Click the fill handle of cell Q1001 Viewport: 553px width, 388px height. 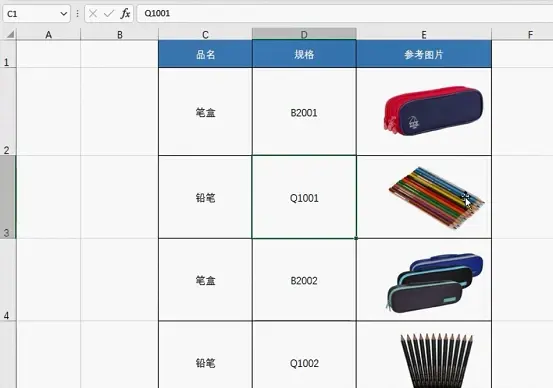pyautogui.click(x=356, y=238)
